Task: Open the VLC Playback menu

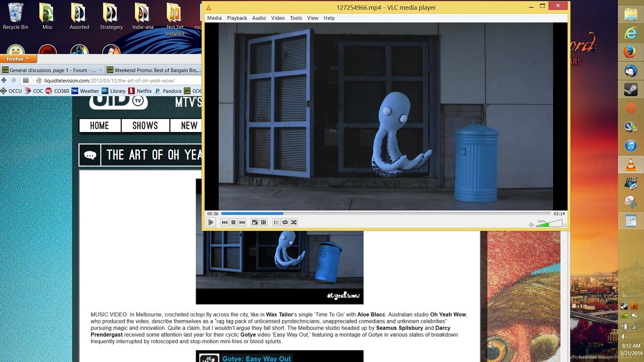Action: click(x=237, y=18)
